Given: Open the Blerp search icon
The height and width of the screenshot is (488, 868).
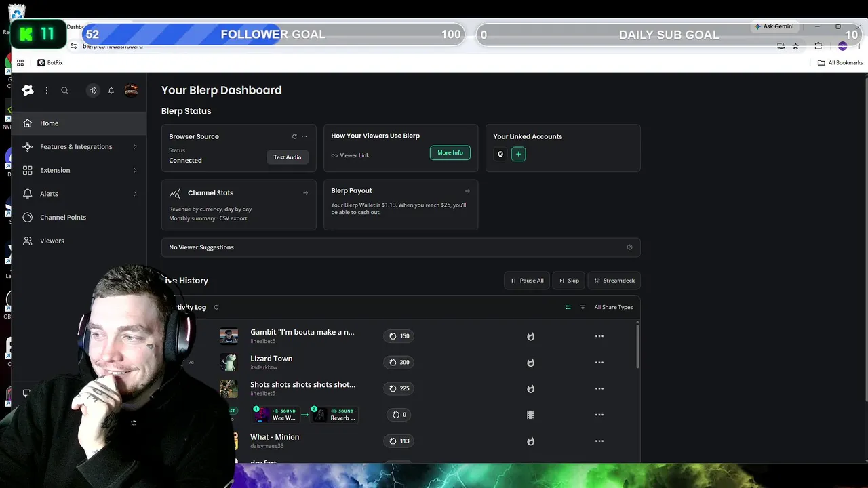Looking at the screenshot, I should tap(64, 90).
